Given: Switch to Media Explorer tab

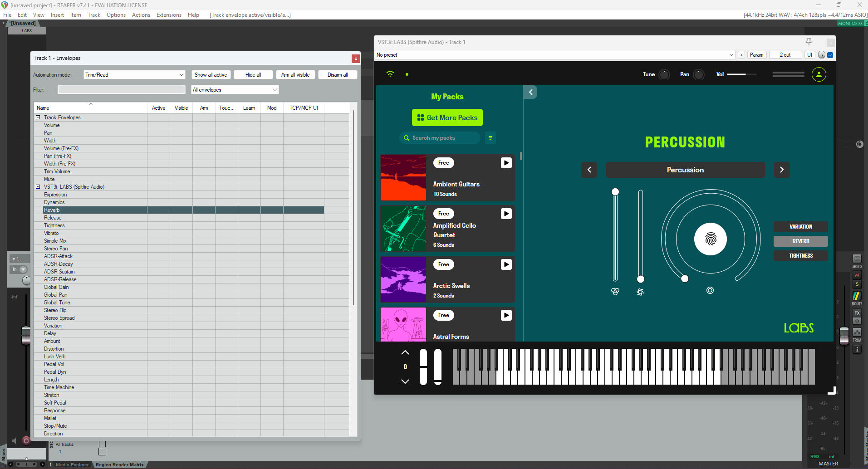Looking at the screenshot, I should click(72, 464).
